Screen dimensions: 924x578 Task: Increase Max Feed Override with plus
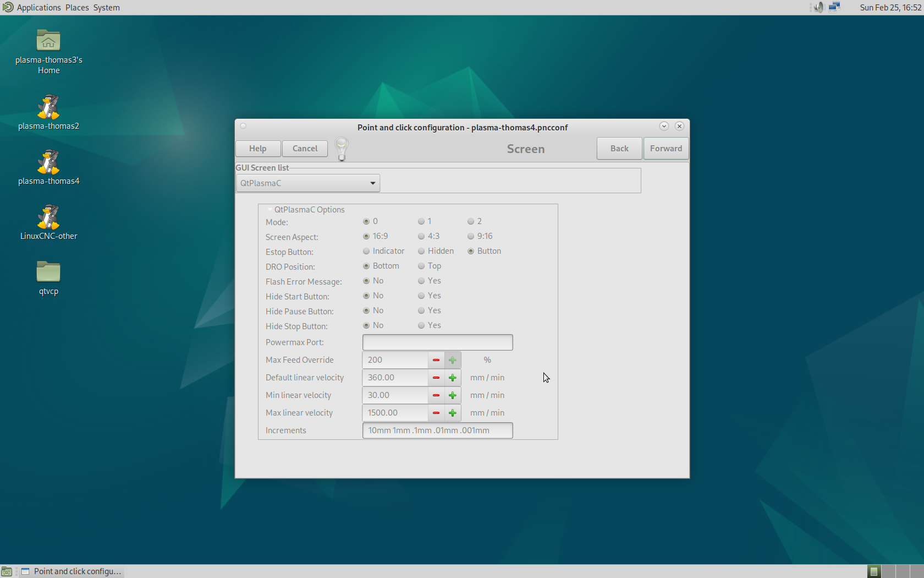click(453, 360)
